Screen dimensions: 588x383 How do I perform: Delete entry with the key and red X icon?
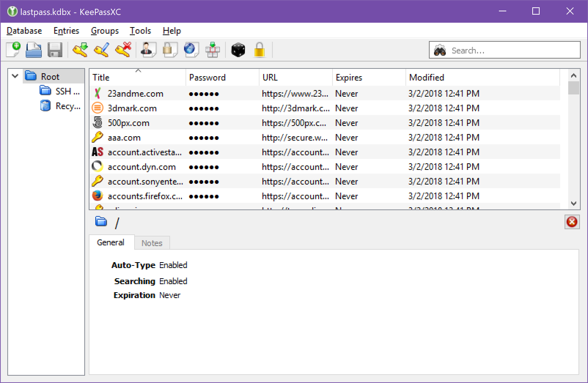(x=123, y=50)
